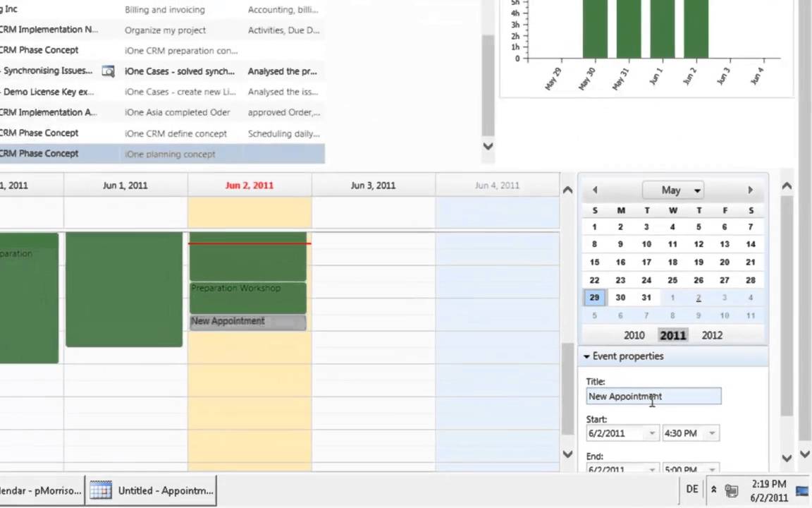Click the Jun 4, 2011 column header
Image resolution: width=812 pixels, height=508 pixels.
point(497,186)
